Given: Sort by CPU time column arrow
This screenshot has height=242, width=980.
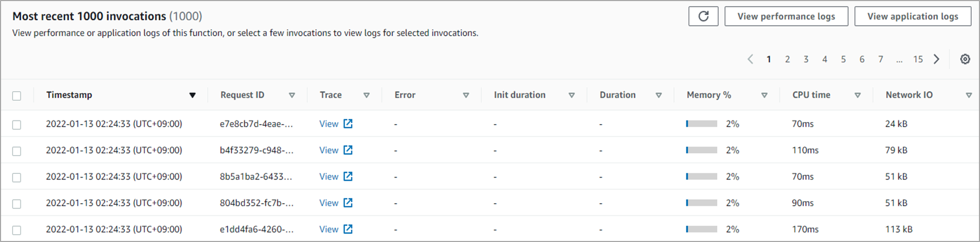Looking at the screenshot, I should (858, 95).
